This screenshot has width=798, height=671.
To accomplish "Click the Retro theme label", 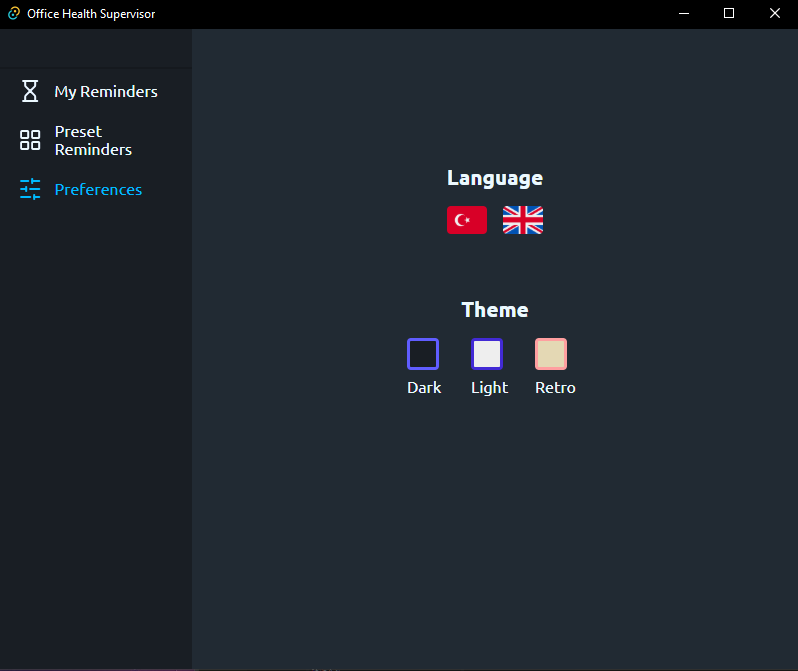I will coord(555,387).
